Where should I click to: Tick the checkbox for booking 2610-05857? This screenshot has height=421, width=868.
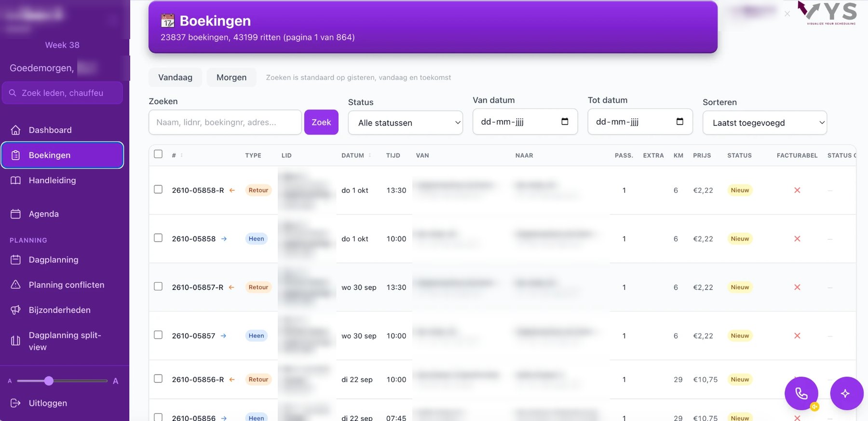(158, 335)
